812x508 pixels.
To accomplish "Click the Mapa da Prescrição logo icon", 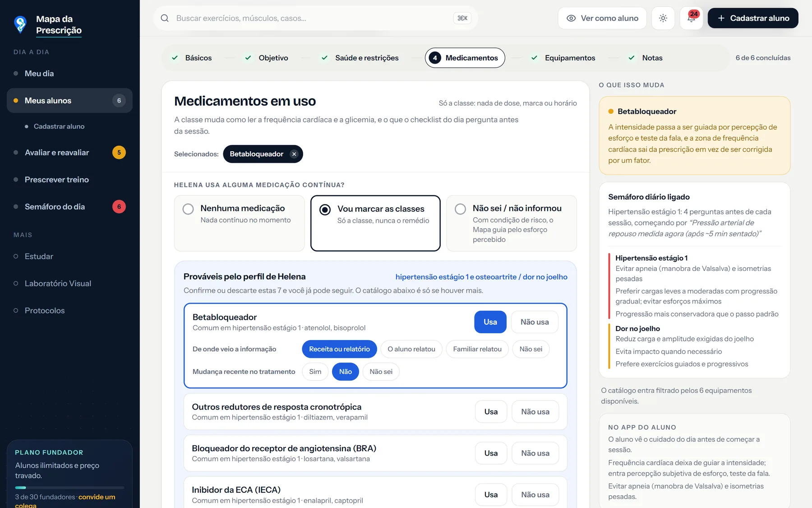I will point(20,24).
